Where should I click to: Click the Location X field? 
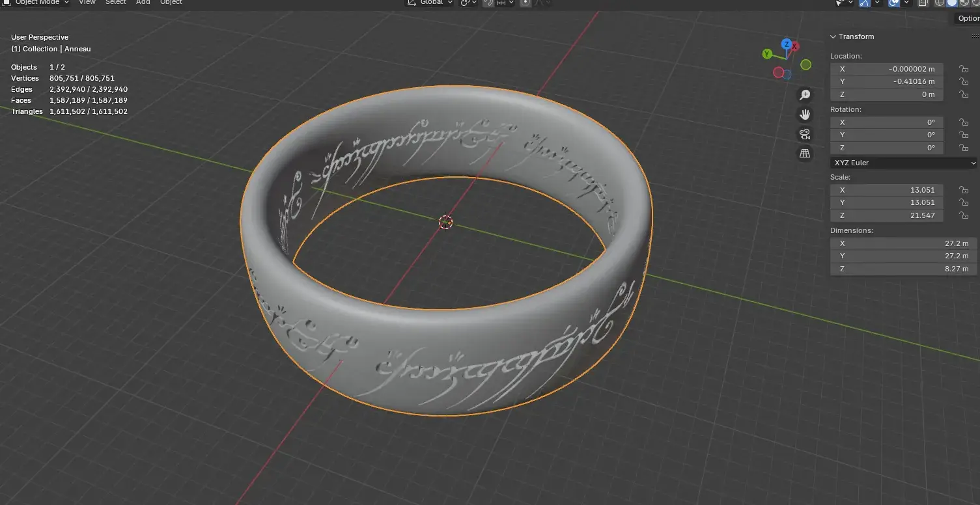click(886, 69)
